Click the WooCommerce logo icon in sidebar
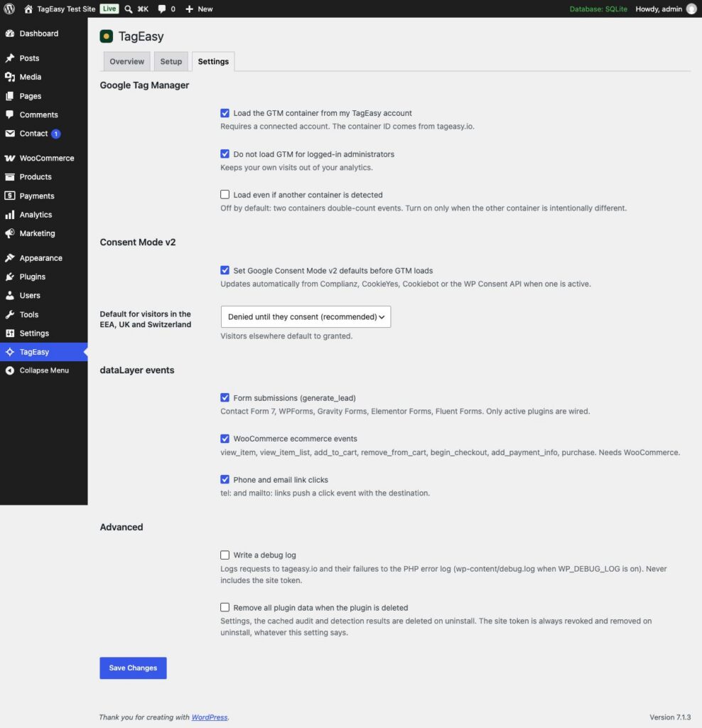Image resolution: width=702 pixels, height=728 pixels. pos(10,159)
